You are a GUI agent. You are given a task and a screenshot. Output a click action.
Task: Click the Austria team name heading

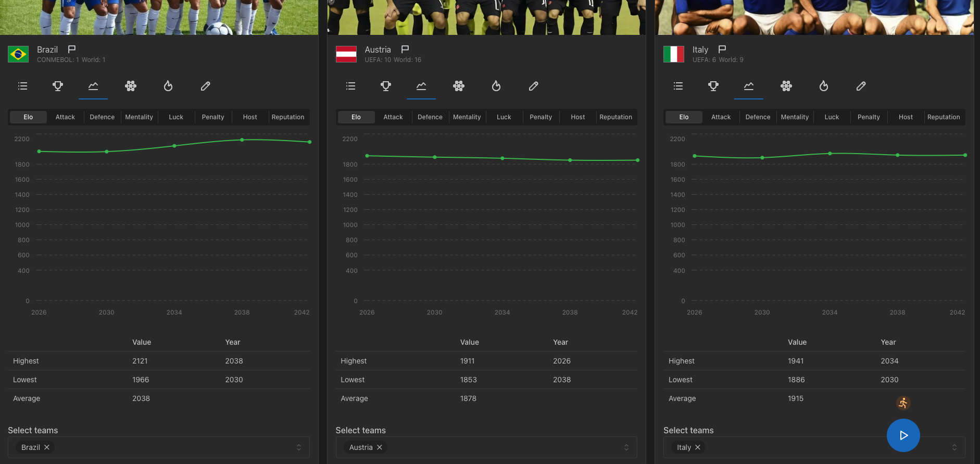(x=378, y=49)
